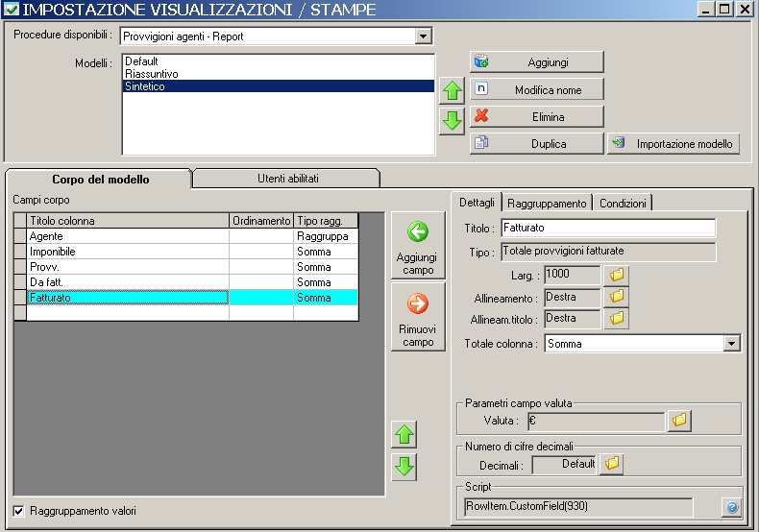Select the Corpo del modello tab
Image resolution: width=759 pixels, height=532 pixels.
point(100,179)
